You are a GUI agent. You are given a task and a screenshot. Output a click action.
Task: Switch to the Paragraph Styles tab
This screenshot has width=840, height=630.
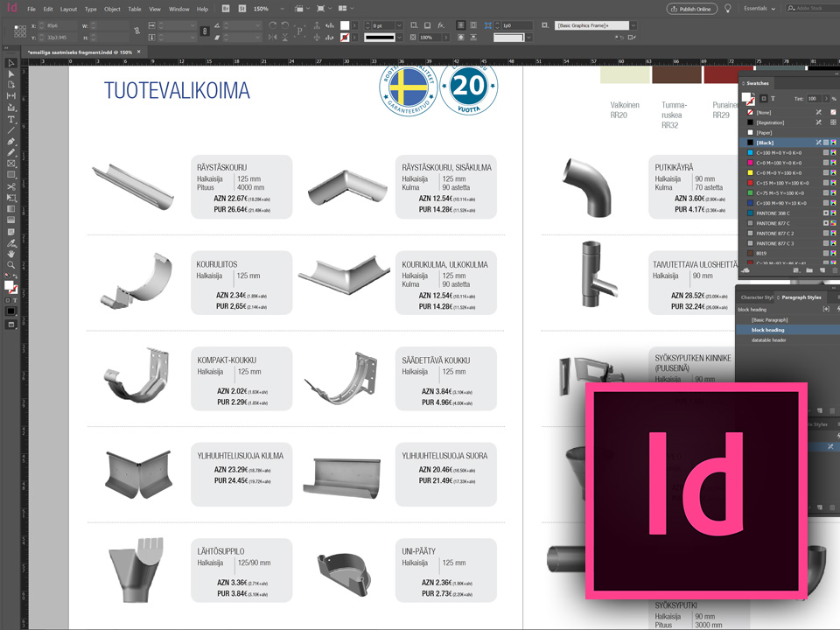[x=801, y=297]
